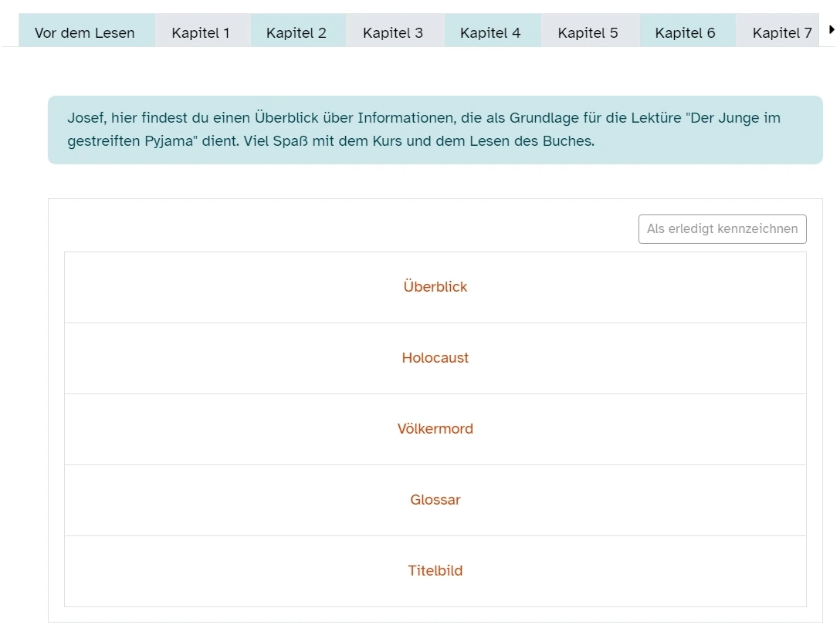Switch to the Kapitel 1 tab
The width and height of the screenshot is (840, 628).
(x=201, y=32)
